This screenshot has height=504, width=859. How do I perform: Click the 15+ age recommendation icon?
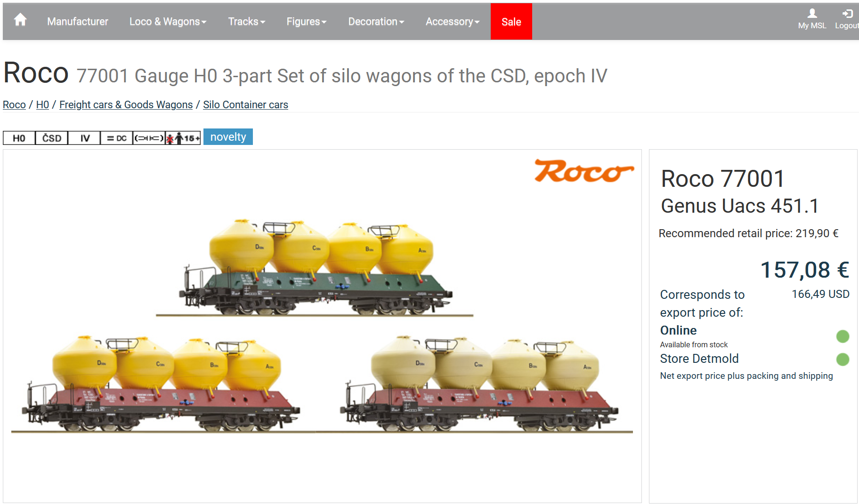tap(183, 138)
